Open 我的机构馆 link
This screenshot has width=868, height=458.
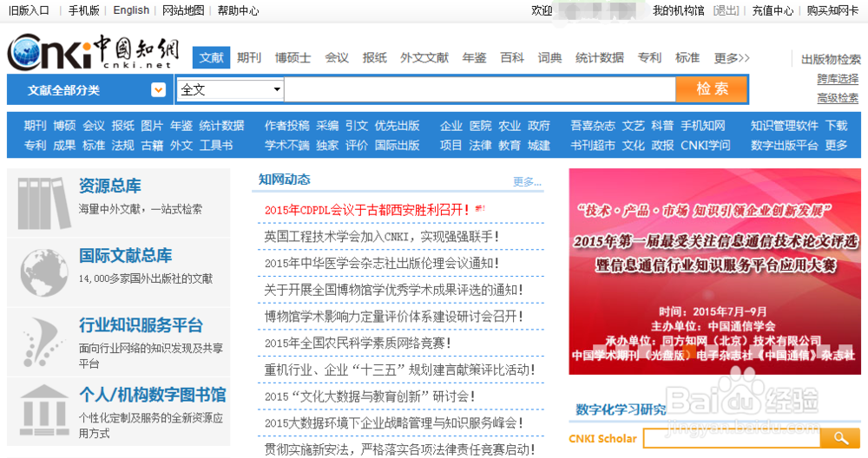pyautogui.click(x=678, y=10)
